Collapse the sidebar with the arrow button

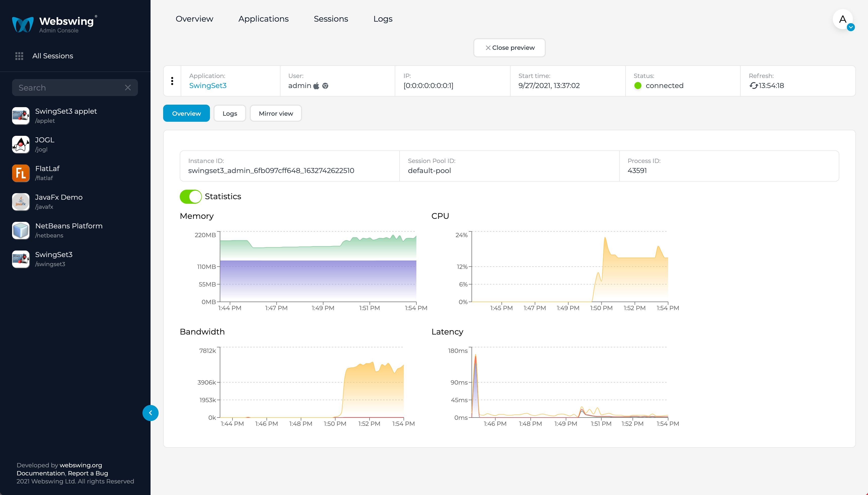point(150,413)
